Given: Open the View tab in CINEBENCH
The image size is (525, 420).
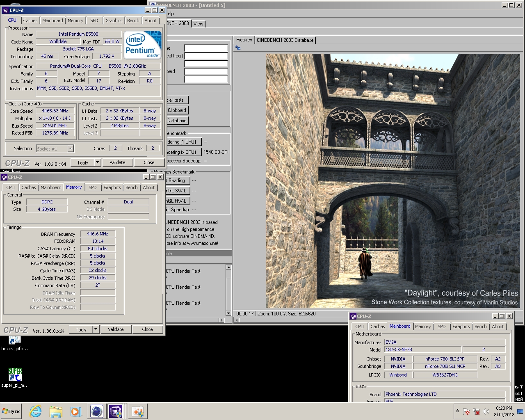Looking at the screenshot, I should tap(198, 24).
